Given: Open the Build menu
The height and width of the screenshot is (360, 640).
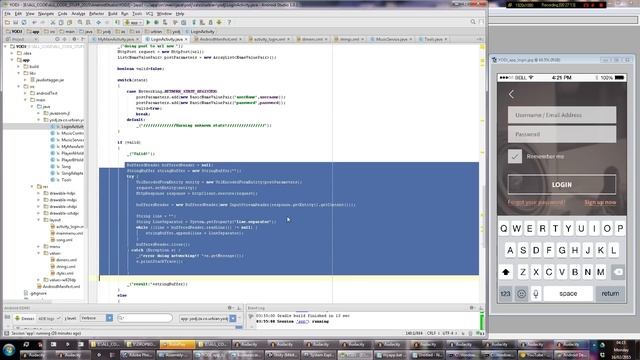Looking at the screenshot, I should pos(113,13).
